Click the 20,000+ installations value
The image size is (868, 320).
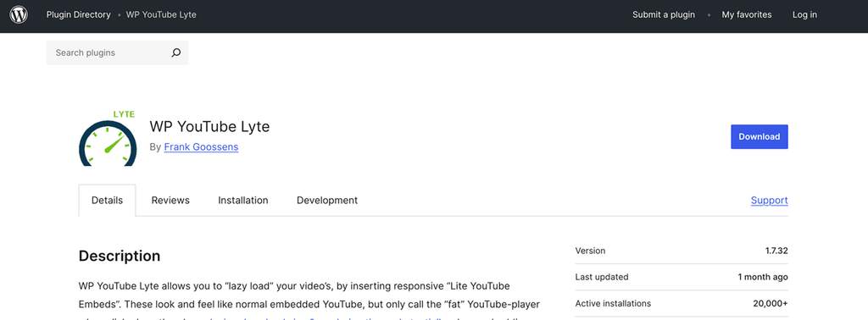[771, 303]
